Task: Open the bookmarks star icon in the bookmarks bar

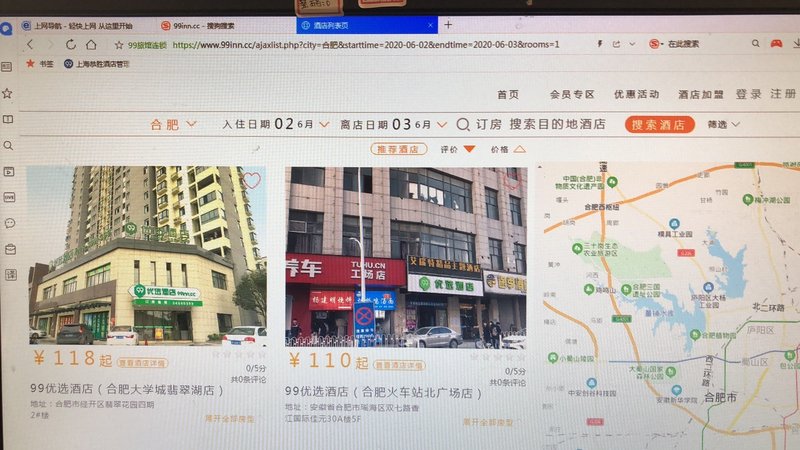Action: click(30, 63)
